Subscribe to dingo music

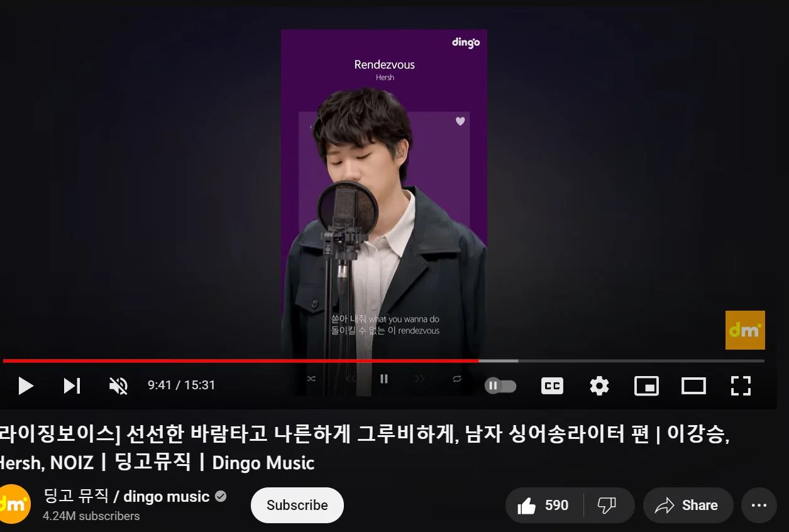[x=297, y=505]
